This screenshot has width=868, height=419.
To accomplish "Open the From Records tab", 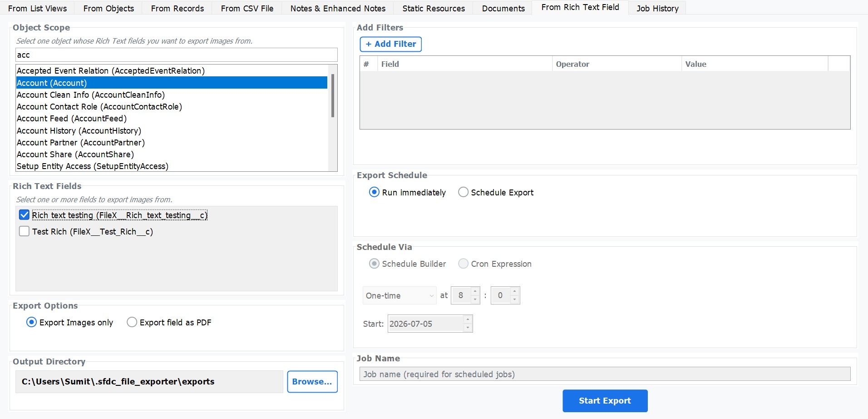I will click(178, 8).
